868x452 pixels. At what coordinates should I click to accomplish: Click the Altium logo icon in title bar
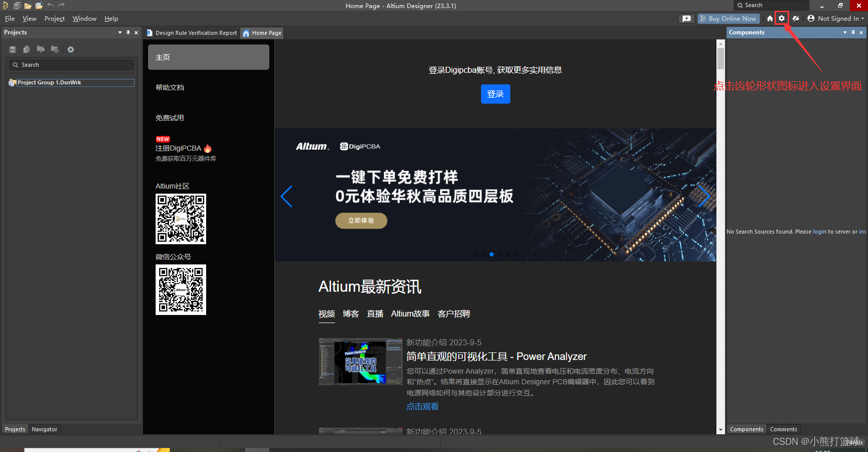pos(5,6)
